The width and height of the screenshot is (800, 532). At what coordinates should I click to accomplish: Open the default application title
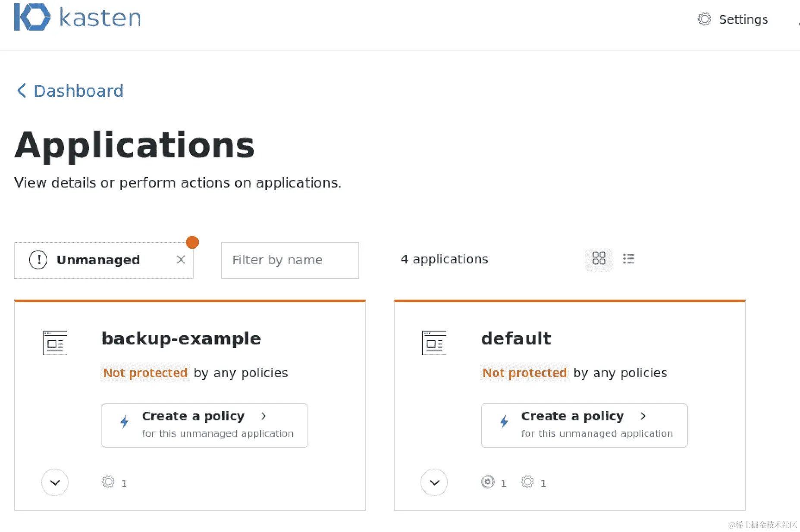coord(516,338)
